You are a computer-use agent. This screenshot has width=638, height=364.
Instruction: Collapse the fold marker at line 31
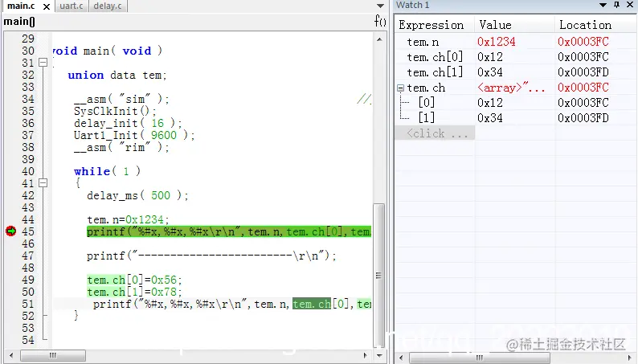[43, 63]
